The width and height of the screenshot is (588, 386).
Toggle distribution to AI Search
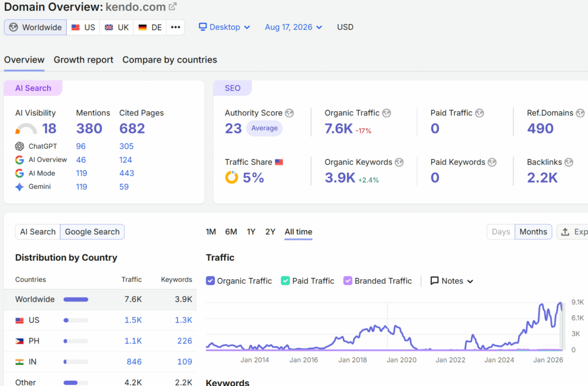tap(38, 232)
